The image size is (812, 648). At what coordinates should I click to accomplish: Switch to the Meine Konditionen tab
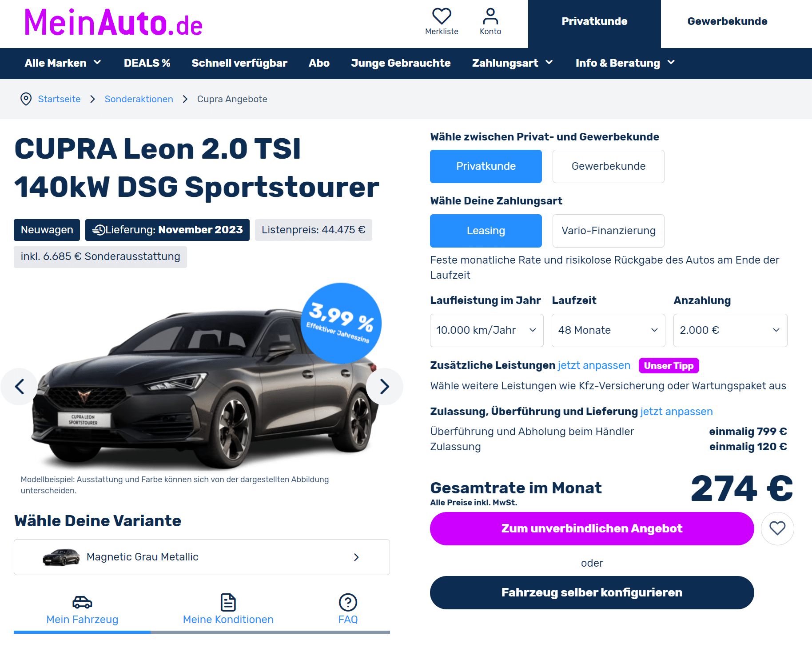pyautogui.click(x=228, y=609)
